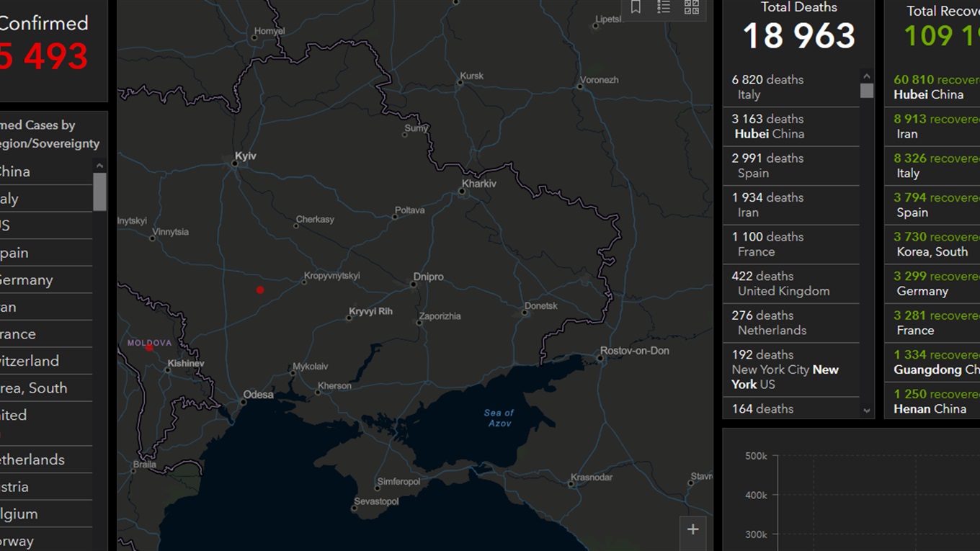Click the Kharkiv label on the map
The width and height of the screenshot is (980, 551).
[x=479, y=184]
